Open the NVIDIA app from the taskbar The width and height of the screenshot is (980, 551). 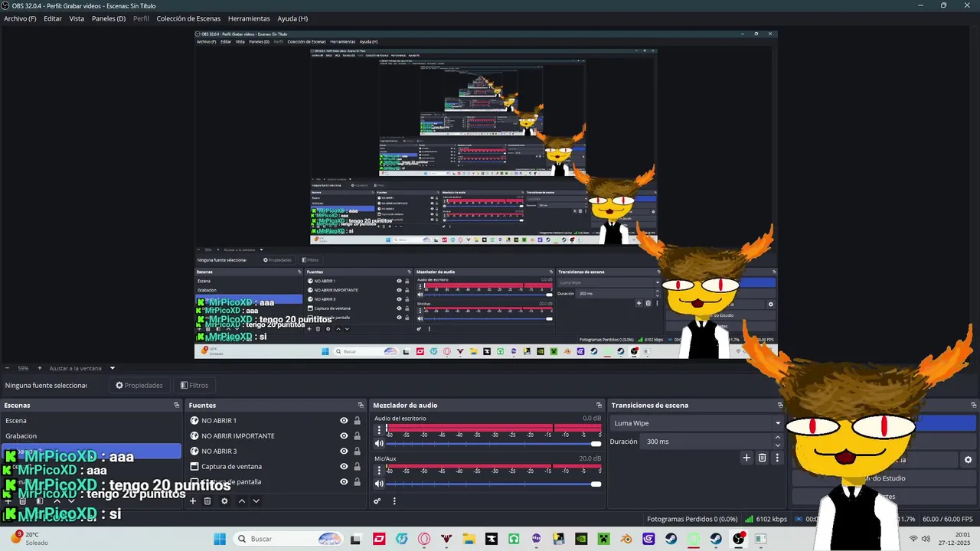tap(581, 539)
